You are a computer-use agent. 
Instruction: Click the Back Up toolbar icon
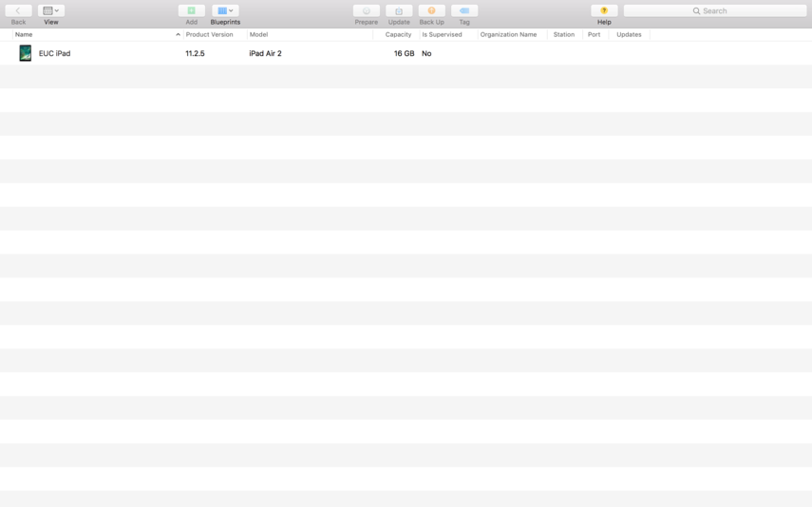431,10
